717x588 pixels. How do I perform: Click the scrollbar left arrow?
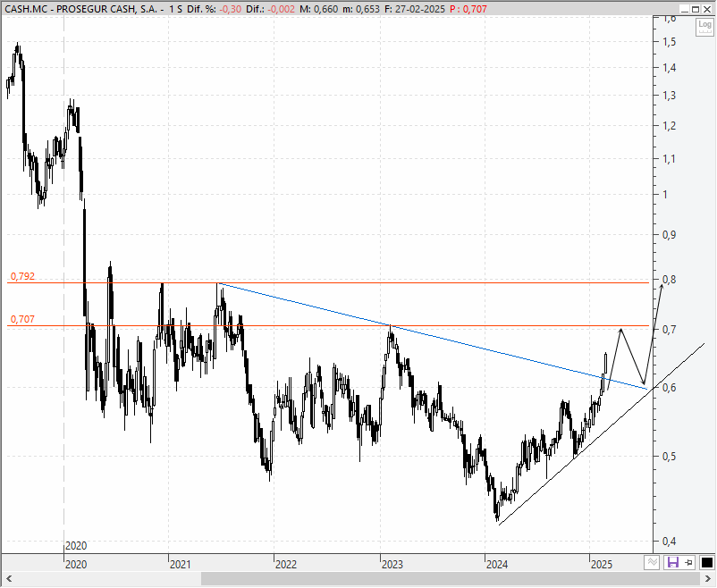click(9, 579)
